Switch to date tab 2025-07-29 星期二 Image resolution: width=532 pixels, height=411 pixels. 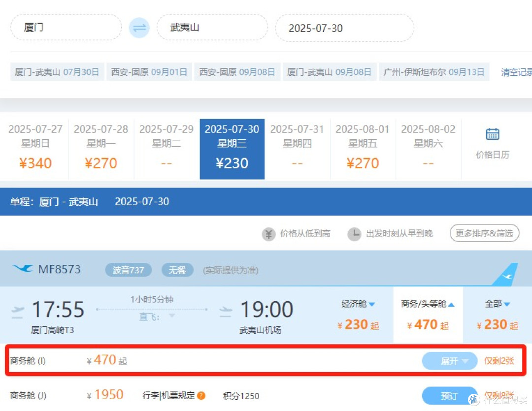(166, 149)
